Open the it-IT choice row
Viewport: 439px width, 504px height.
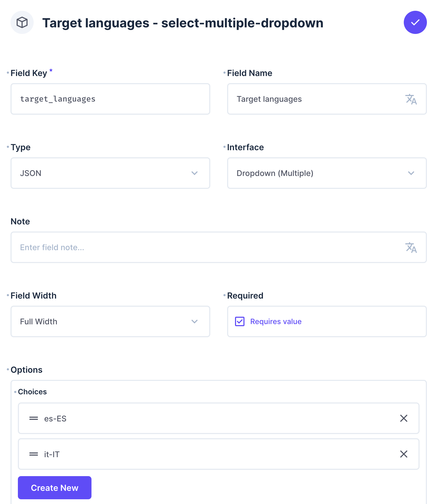pos(218,454)
